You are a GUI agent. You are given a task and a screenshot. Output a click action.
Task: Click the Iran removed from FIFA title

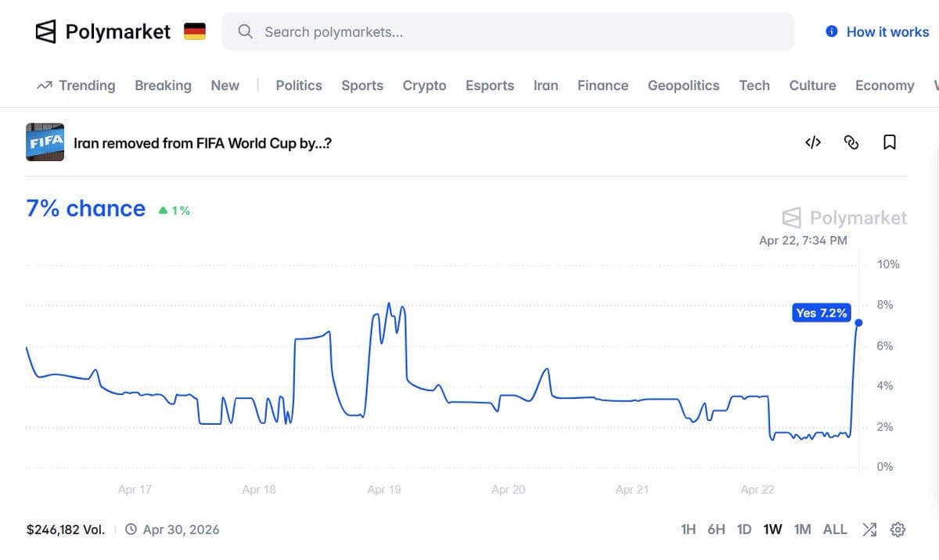203,143
